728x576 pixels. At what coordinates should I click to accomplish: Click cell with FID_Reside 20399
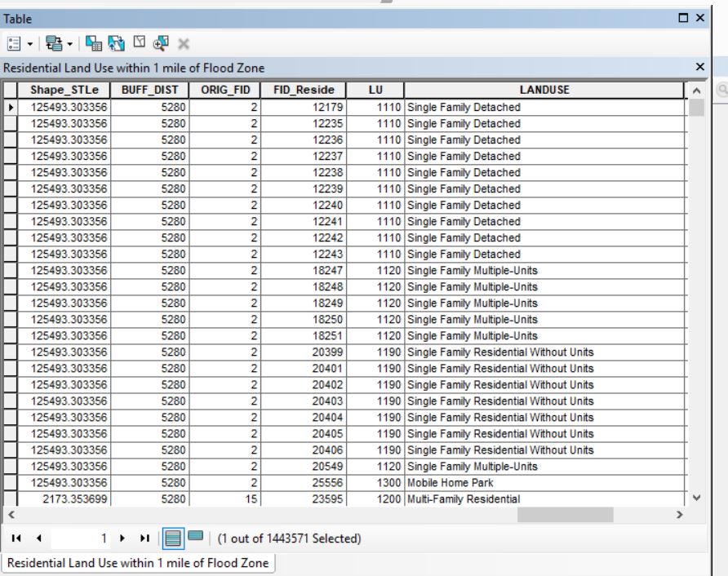(x=304, y=352)
